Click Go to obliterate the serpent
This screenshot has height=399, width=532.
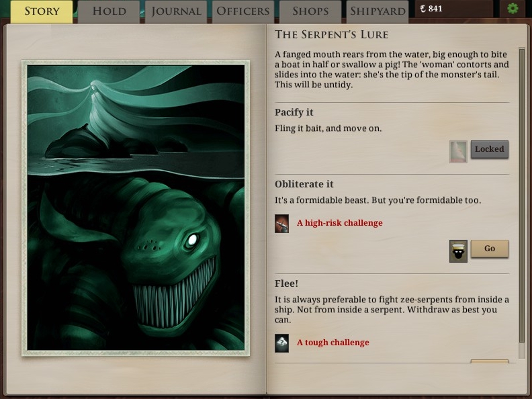point(490,249)
